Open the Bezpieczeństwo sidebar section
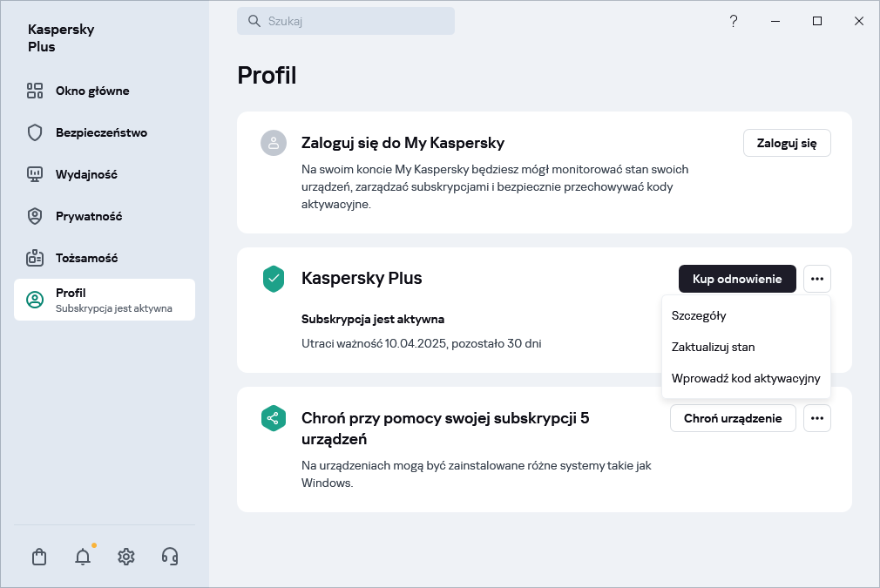The height and width of the screenshot is (588, 880). coord(101,132)
